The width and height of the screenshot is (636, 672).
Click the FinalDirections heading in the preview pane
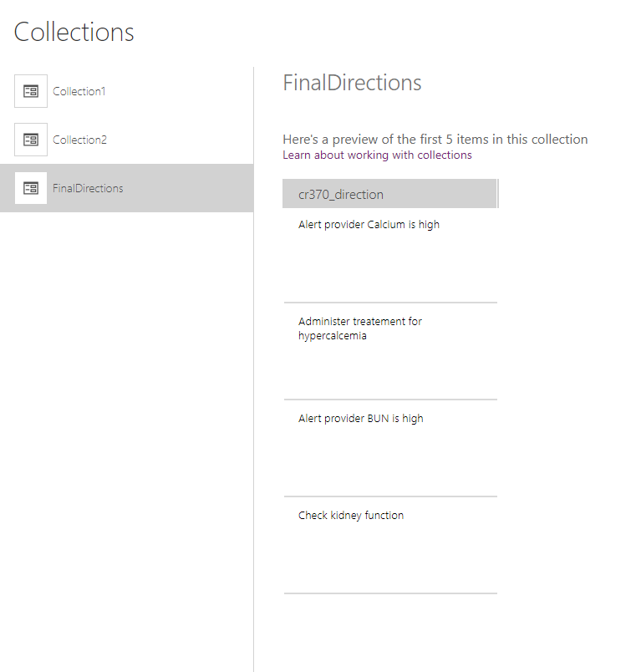point(352,83)
